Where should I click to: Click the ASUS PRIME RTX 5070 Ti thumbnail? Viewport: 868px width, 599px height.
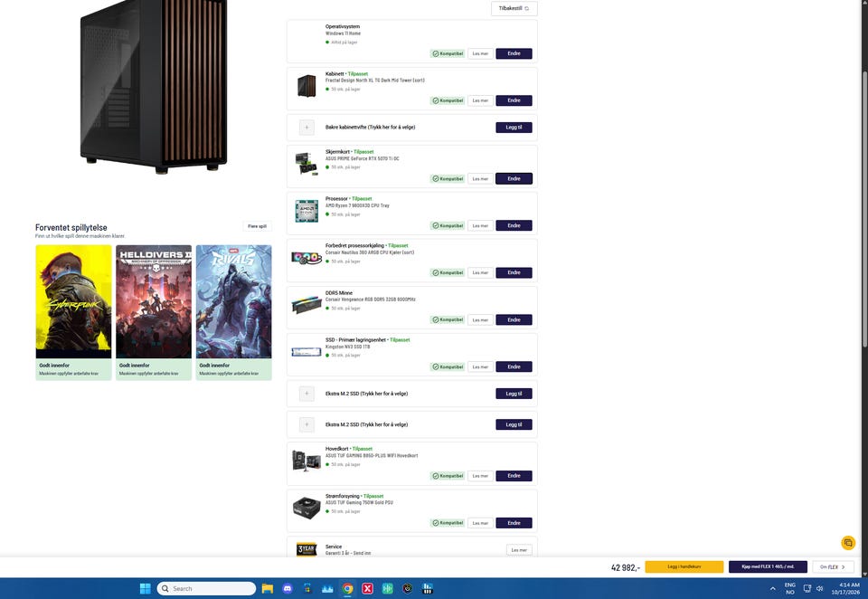pos(307,164)
